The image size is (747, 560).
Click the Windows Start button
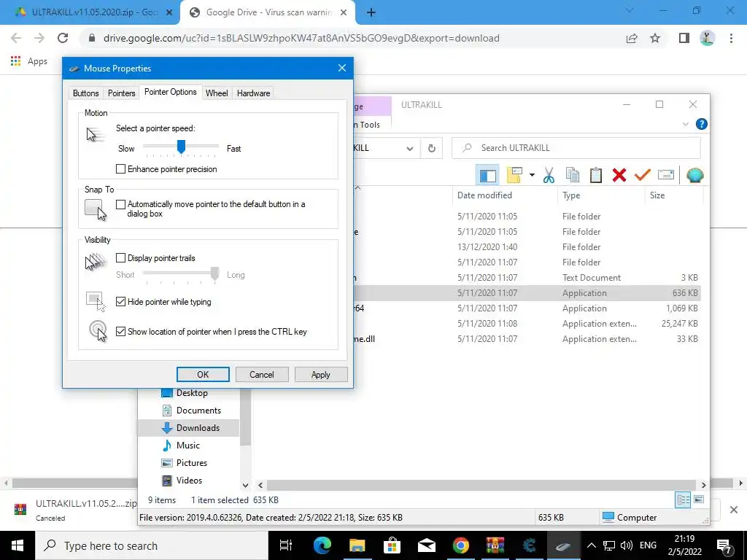coord(18,545)
